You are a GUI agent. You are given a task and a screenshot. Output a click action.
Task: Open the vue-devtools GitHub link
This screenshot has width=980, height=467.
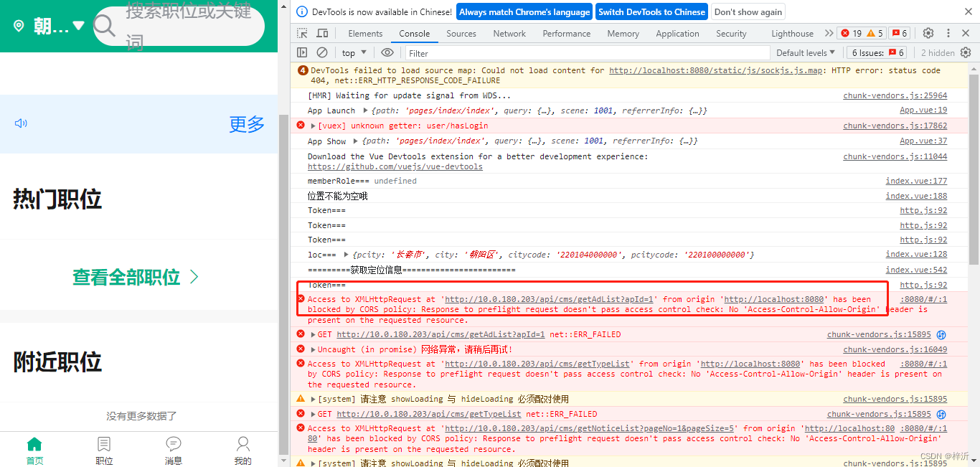click(395, 166)
